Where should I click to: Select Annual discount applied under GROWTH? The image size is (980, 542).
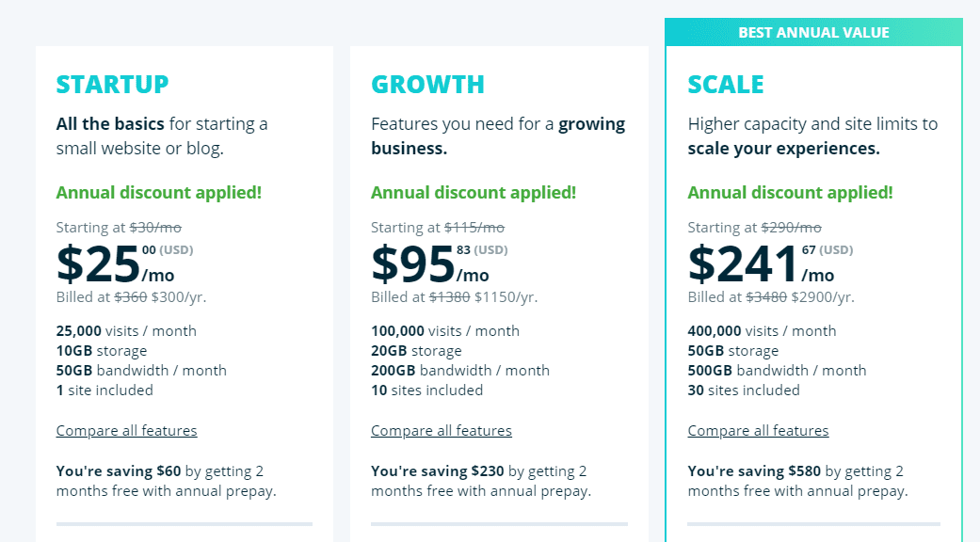[x=474, y=192]
